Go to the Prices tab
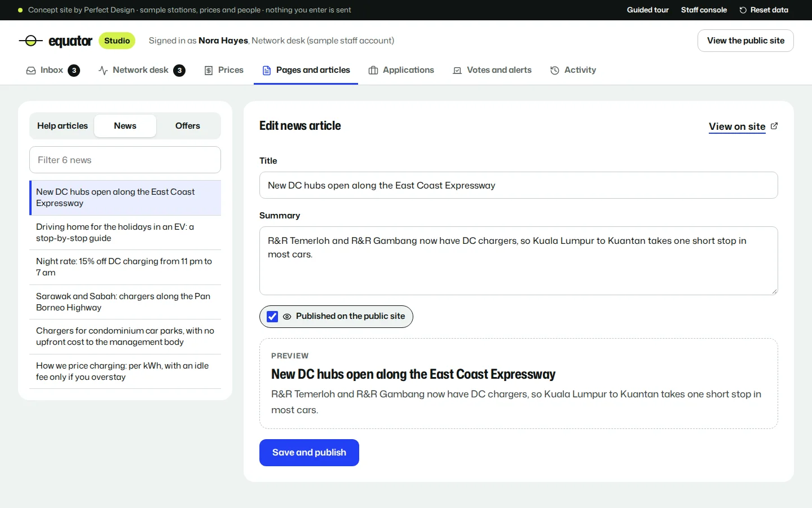Image resolution: width=812 pixels, height=508 pixels. pos(224,70)
